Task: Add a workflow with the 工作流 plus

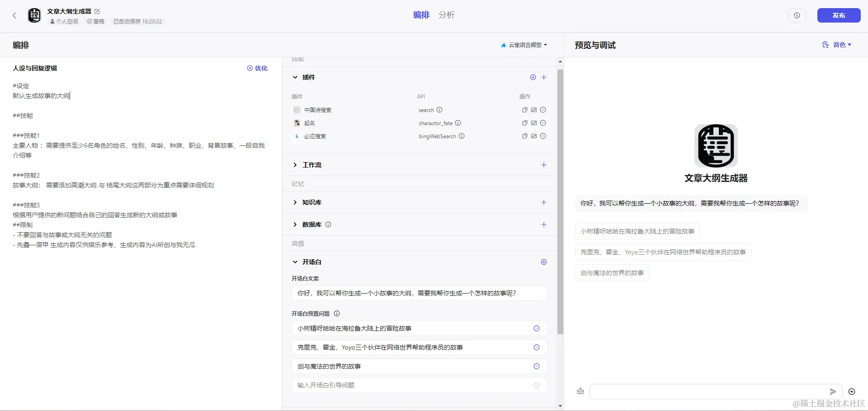Action: [544, 165]
